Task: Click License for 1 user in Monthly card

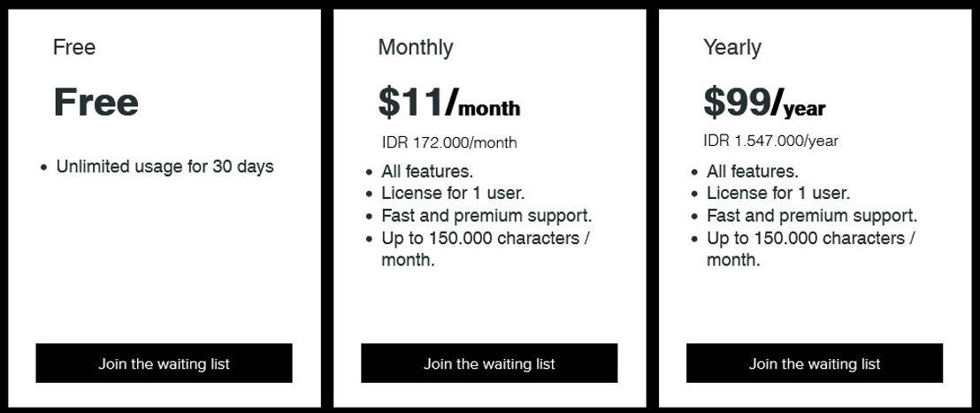Action: 453,193
